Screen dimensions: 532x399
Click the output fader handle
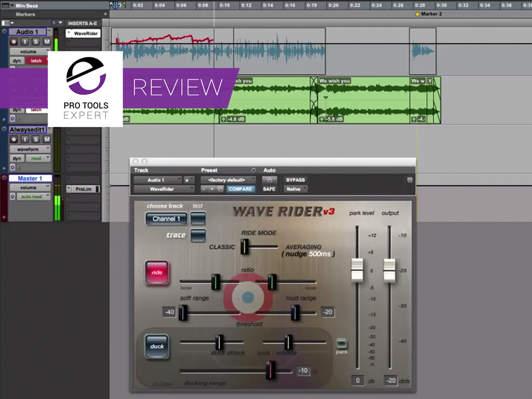coord(389,270)
